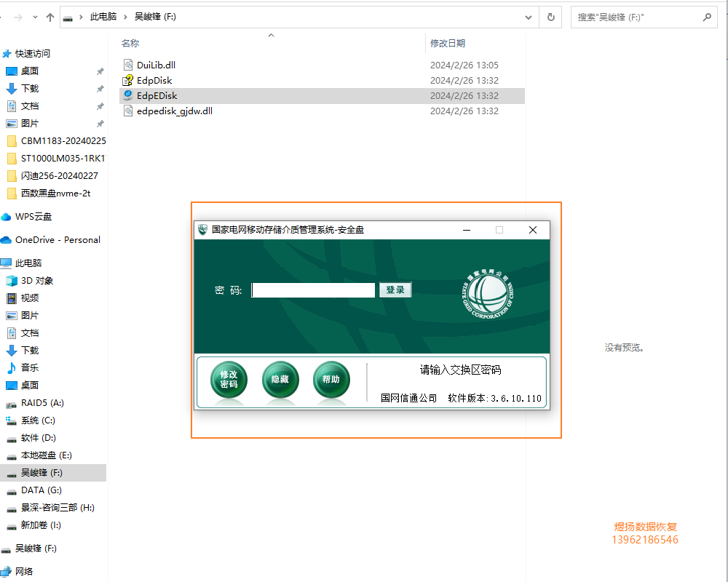Click the round 修改密码 button
The height and width of the screenshot is (582, 728).
click(229, 380)
